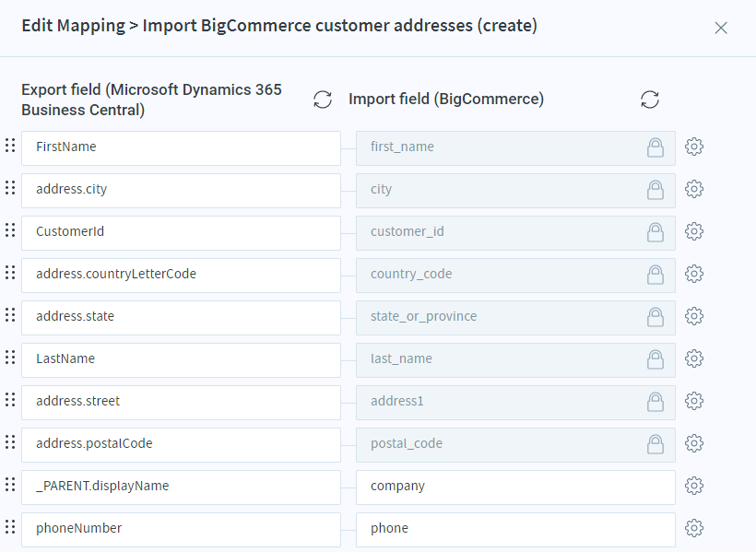This screenshot has height=552, width=756.
Task: Click the locked customer_id import field
Action: click(x=515, y=233)
